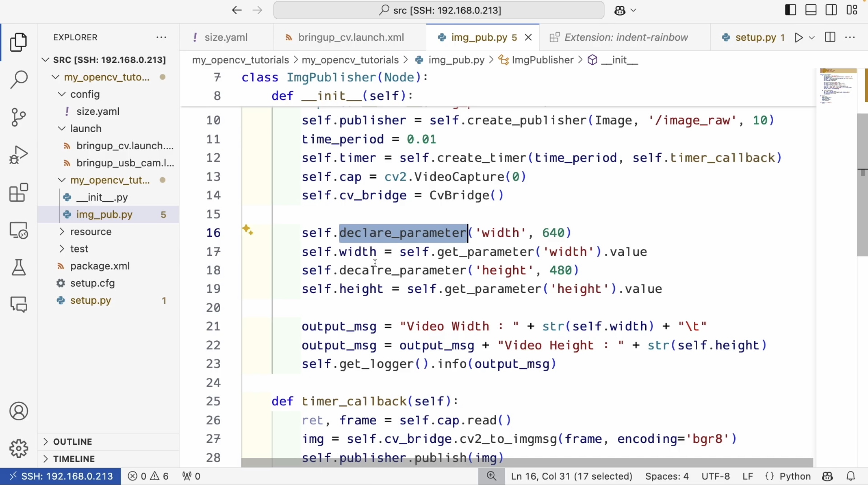Image resolution: width=868 pixels, height=485 pixels.
Task: Switch to bringup_cv.launch.xml tab
Action: (x=351, y=37)
